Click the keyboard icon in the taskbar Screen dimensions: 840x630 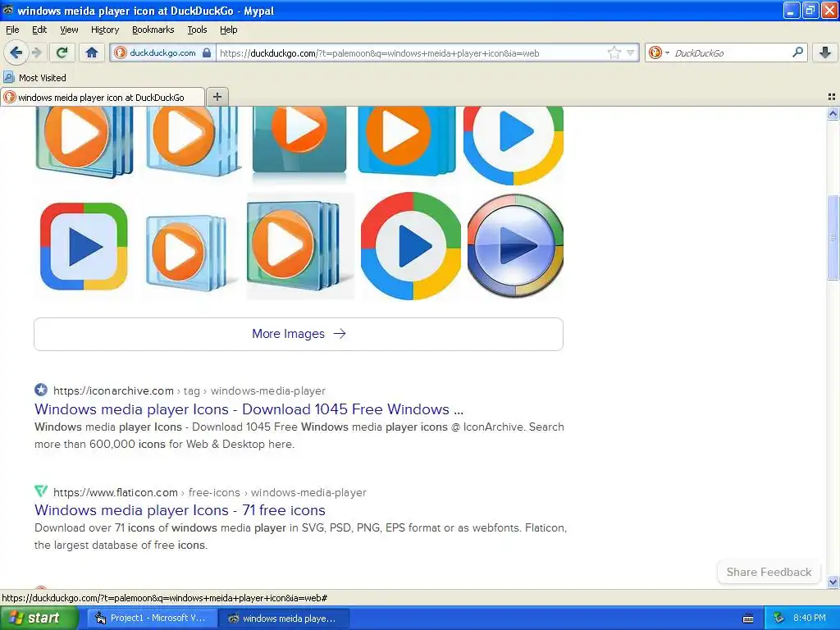point(748,619)
